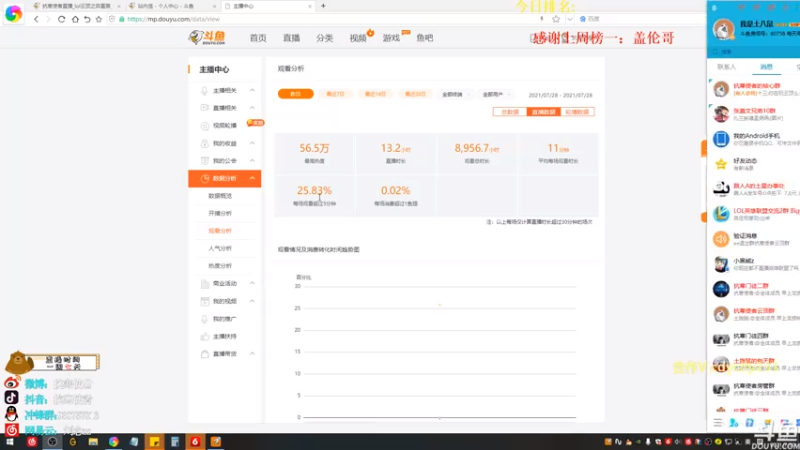
Task: Click the date range 2021/07/28 field
Action: [x=560, y=95]
